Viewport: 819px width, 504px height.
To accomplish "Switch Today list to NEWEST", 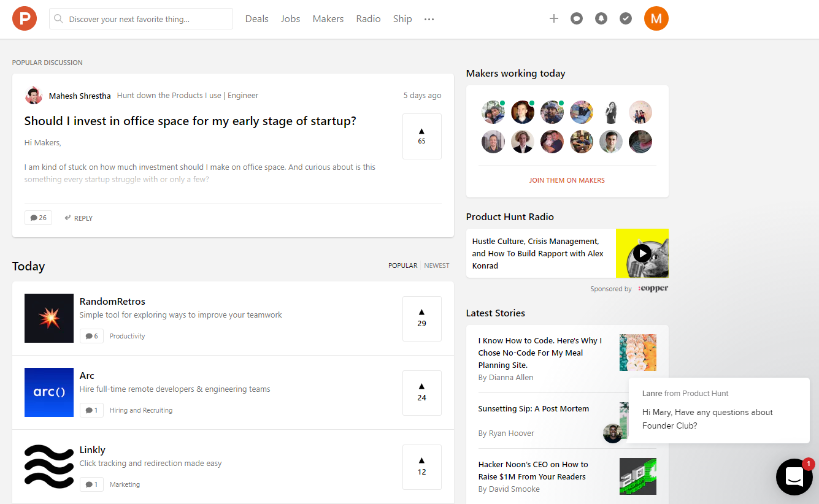I will pos(437,265).
